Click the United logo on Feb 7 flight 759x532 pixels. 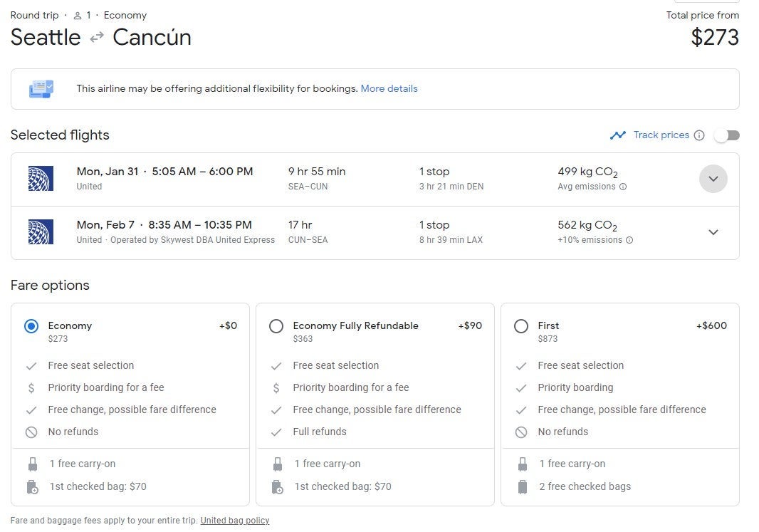(x=41, y=232)
